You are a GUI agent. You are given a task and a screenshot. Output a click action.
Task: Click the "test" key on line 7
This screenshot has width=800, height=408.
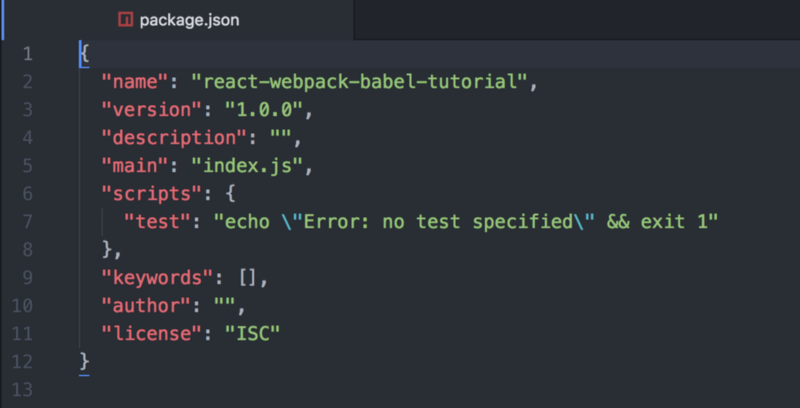click(157, 222)
